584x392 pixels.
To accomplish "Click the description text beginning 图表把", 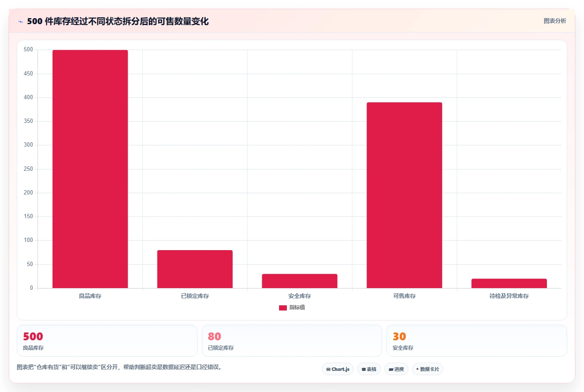I will pos(119,367).
